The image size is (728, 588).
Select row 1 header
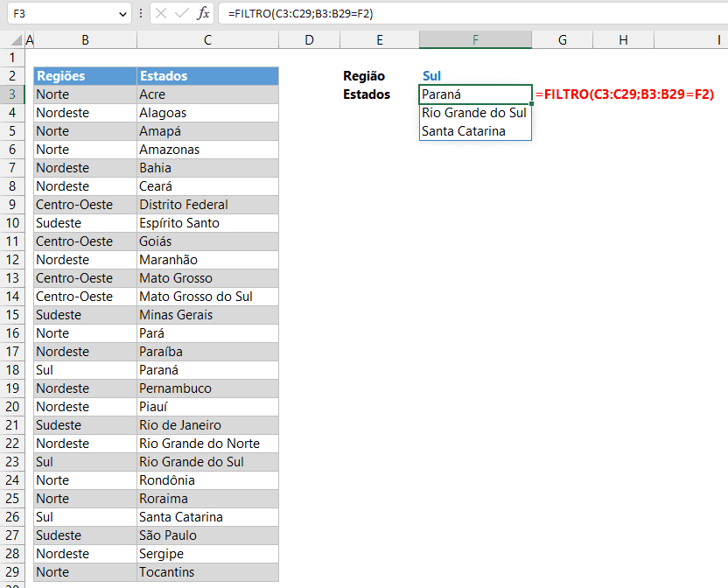pyautogui.click(x=12, y=58)
